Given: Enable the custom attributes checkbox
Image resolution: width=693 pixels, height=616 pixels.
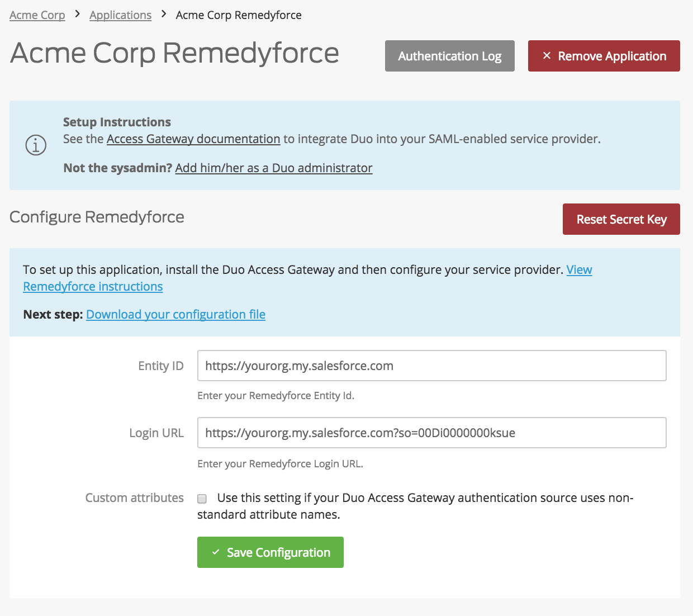Looking at the screenshot, I should [x=202, y=499].
